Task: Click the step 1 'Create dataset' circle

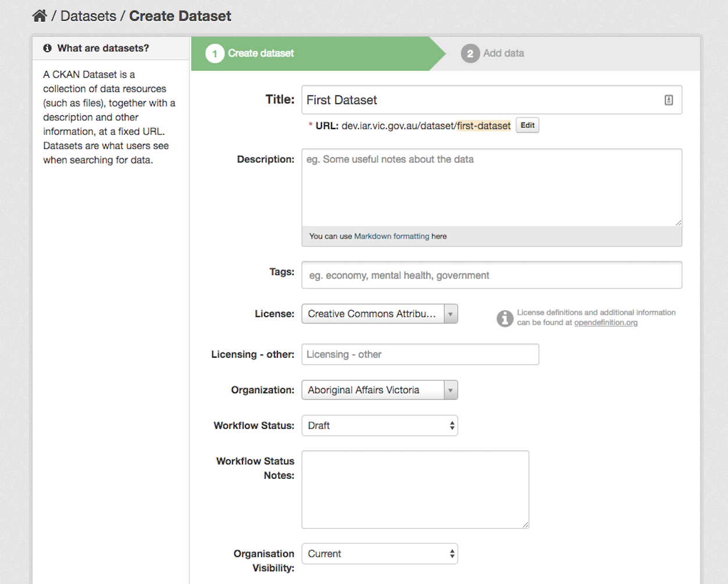Action: tap(215, 53)
